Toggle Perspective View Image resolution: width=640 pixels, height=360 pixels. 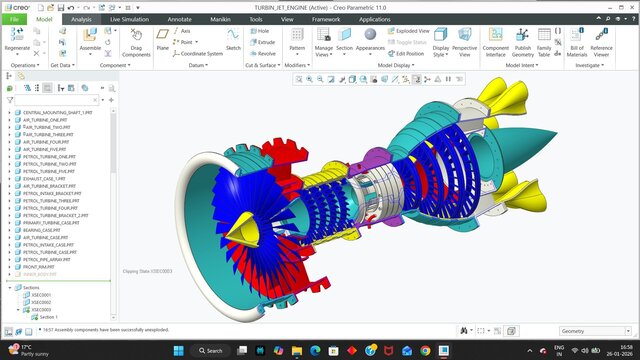click(x=464, y=42)
